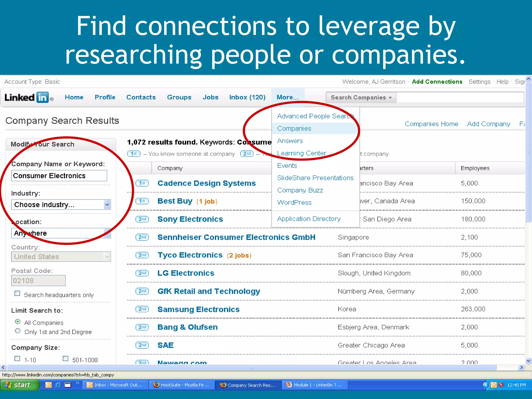
Task: Launch Outlook from quick launch bar
Action: 49,385
